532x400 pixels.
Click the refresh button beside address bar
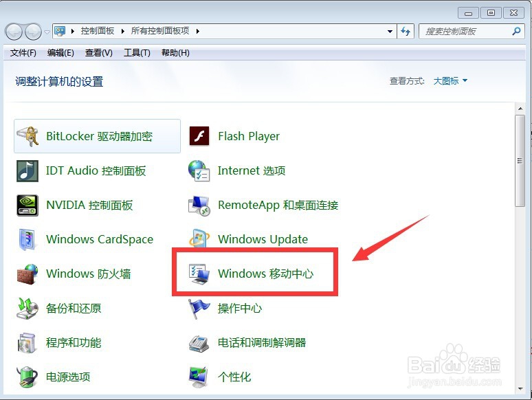click(406, 31)
